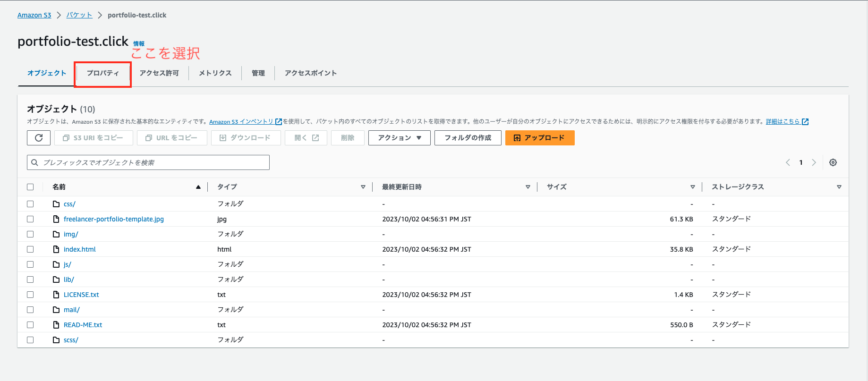Click the page number 1
The height and width of the screenshot is (381, 868).
pos(801,162)
